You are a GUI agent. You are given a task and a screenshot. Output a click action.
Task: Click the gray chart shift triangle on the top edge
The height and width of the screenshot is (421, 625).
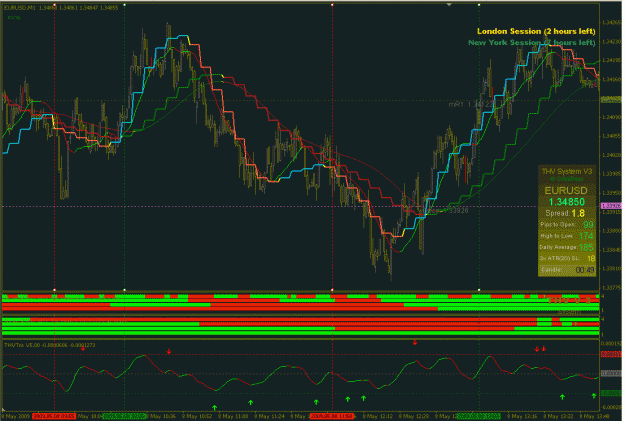(449, 5)
